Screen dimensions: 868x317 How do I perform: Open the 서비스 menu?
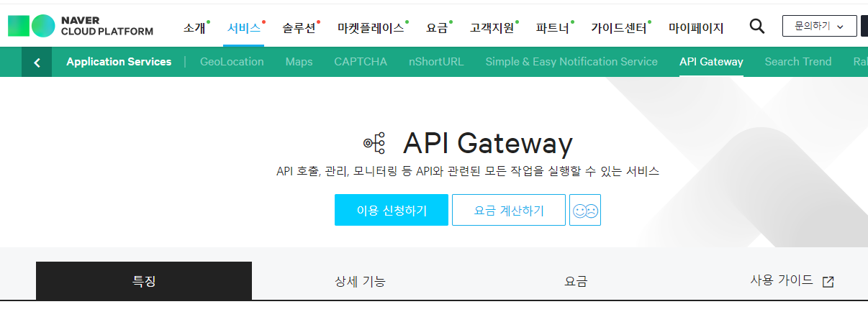[x=243, y=28]
